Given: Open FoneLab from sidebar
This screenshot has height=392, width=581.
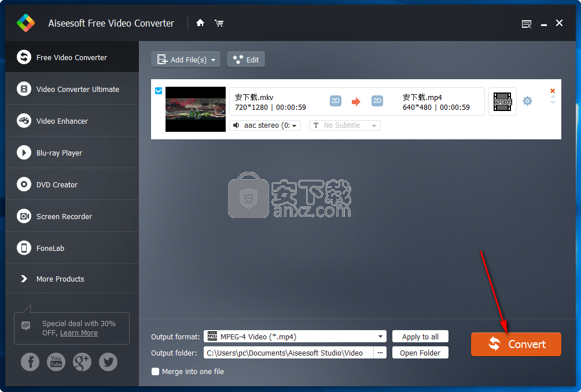Looking at the screenshot, I should click(72, 248).
